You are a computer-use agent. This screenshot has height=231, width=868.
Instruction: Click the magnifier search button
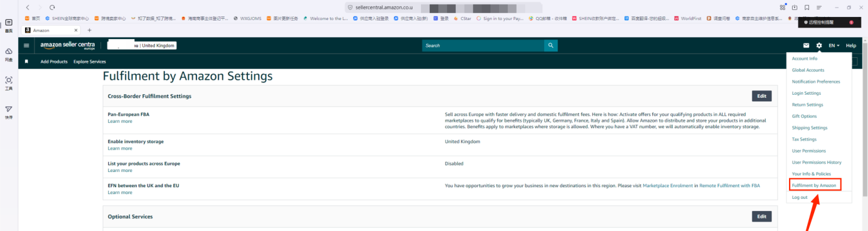(551, 46)
